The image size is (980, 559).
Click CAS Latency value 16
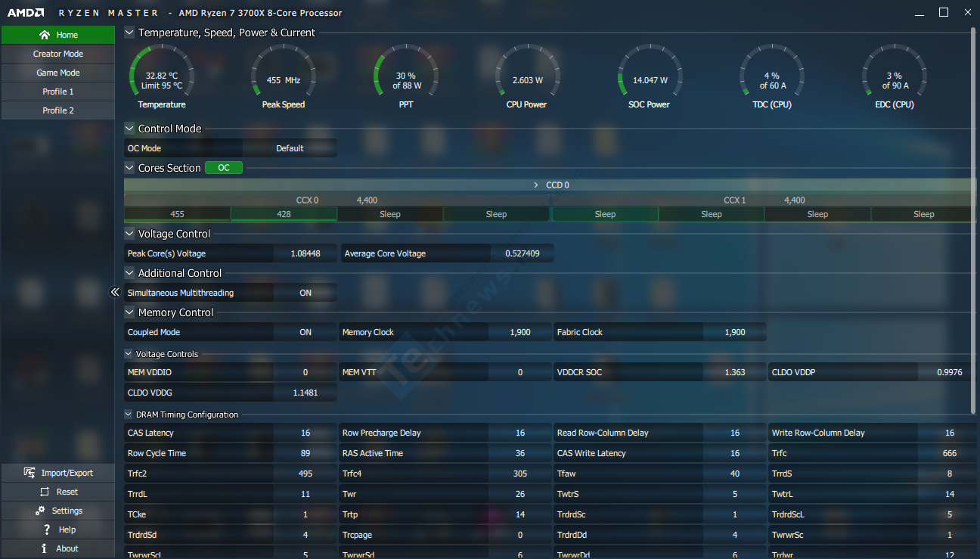tap(305, 433)
